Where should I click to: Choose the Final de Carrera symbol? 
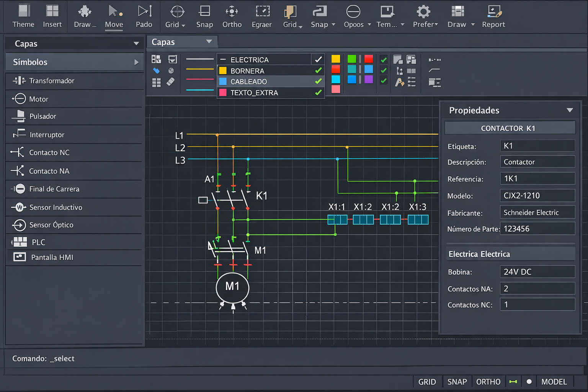[x=74, y=189]
